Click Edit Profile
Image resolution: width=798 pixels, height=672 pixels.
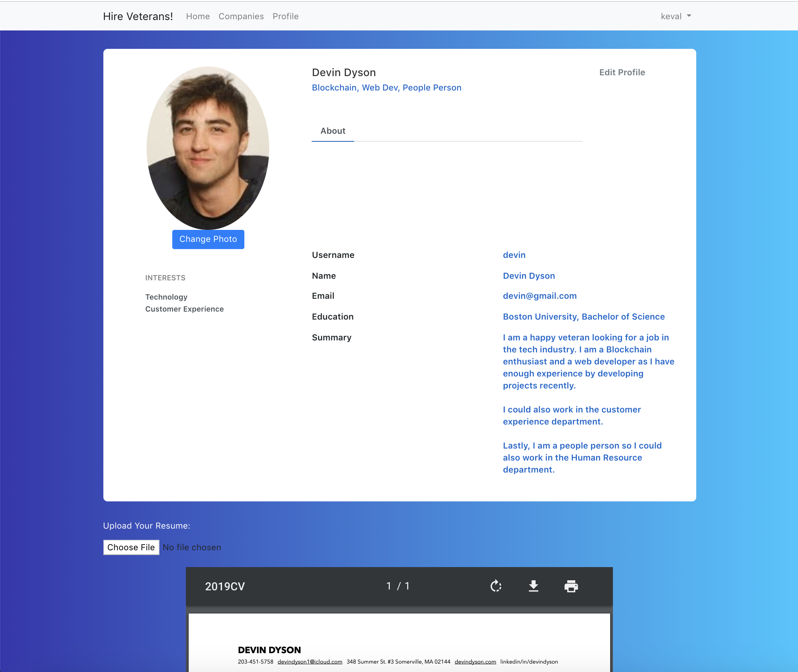(622, 72)
